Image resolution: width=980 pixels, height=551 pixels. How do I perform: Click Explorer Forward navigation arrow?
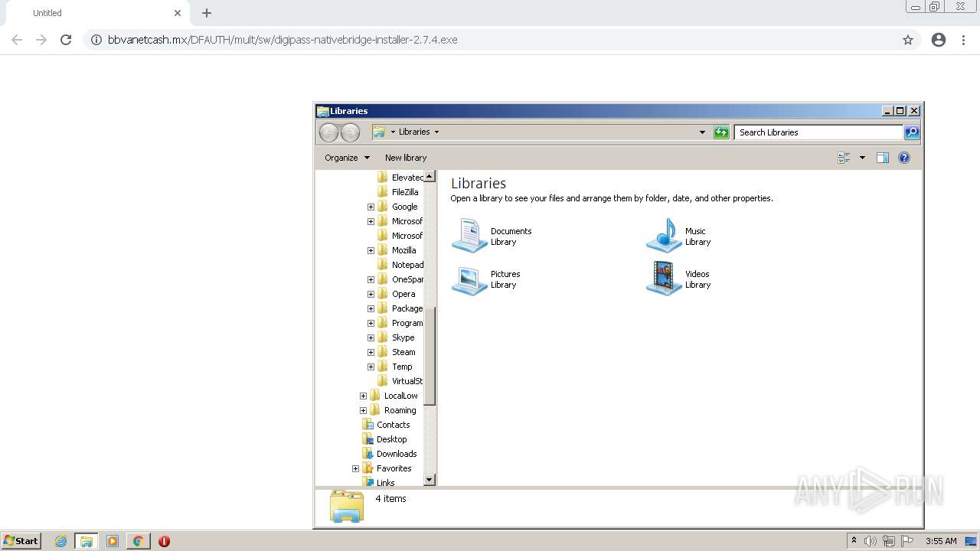click(350, 132)
